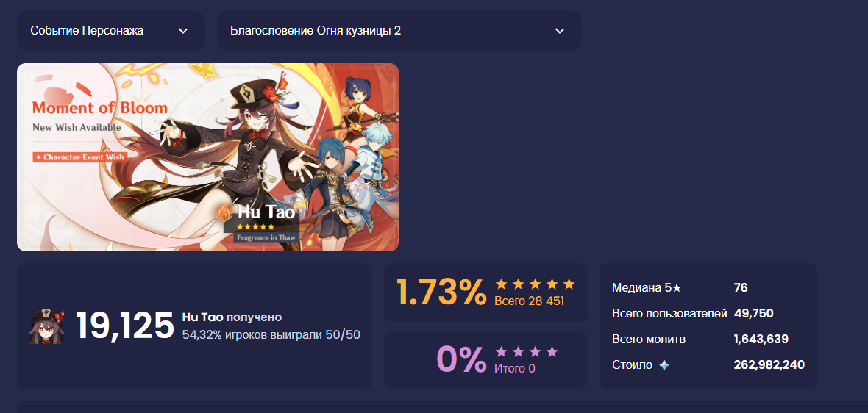Click the Итого 0 text

coord(515,368)
